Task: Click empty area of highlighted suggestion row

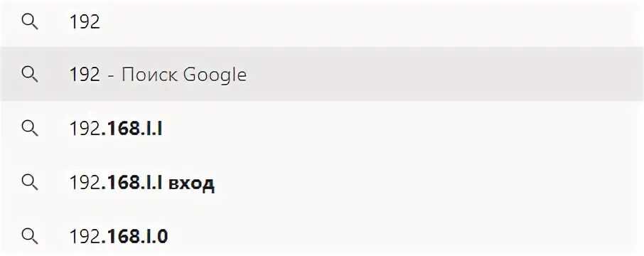Action: coord(444,75)
